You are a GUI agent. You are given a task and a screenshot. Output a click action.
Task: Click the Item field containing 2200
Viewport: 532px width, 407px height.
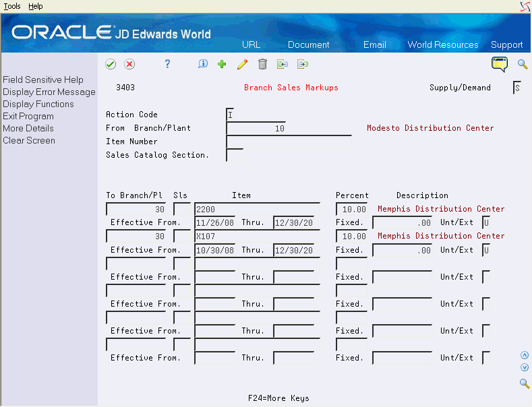pos(257,209)
